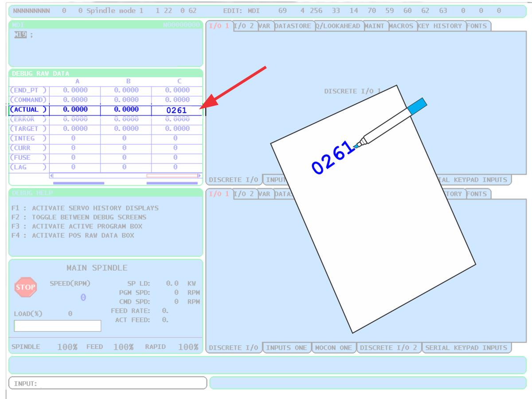
Task: Click the horizontal scrollbar's left arrow in Debug Raw Data
Action: point(51,176)
